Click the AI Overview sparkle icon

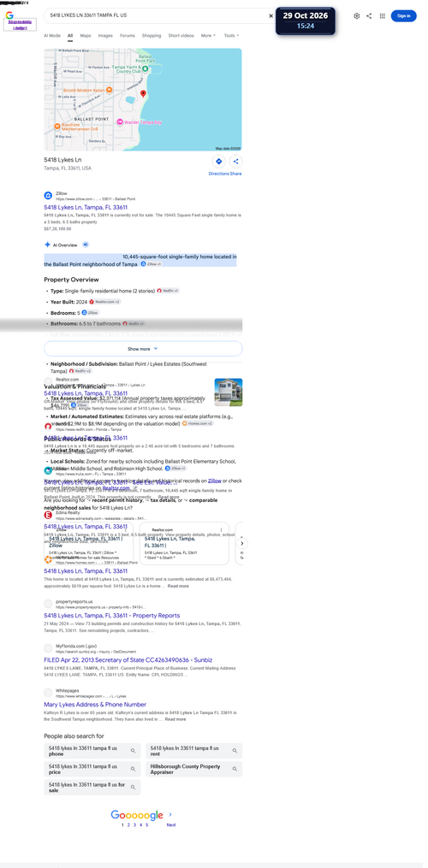pos(48,244)
